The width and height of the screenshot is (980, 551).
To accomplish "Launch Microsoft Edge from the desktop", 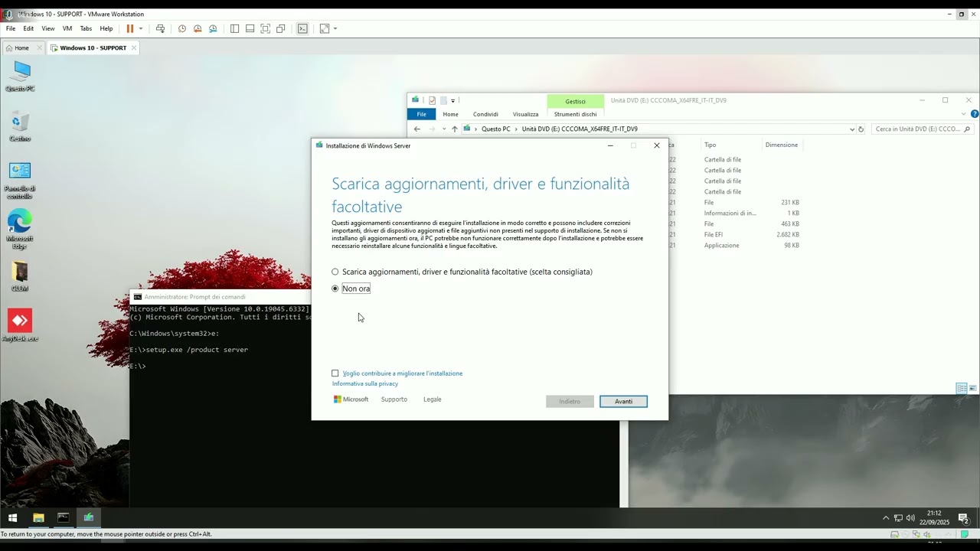I will point(20,230).
